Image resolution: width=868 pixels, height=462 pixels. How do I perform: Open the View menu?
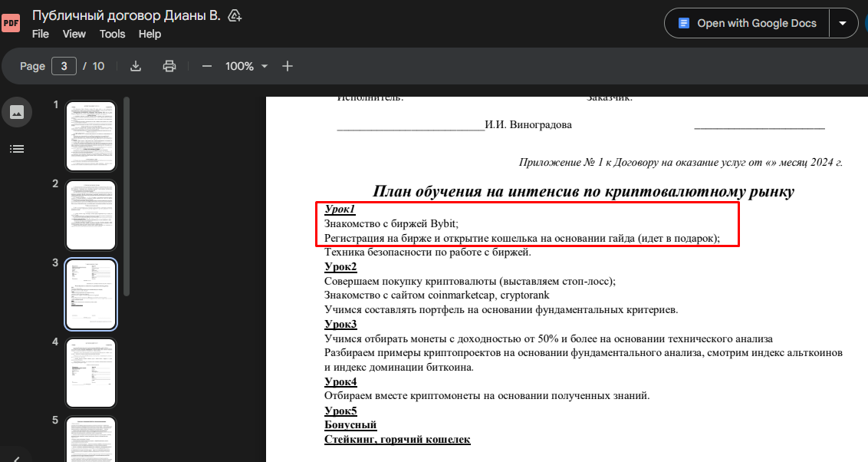[x=74, y=34]
